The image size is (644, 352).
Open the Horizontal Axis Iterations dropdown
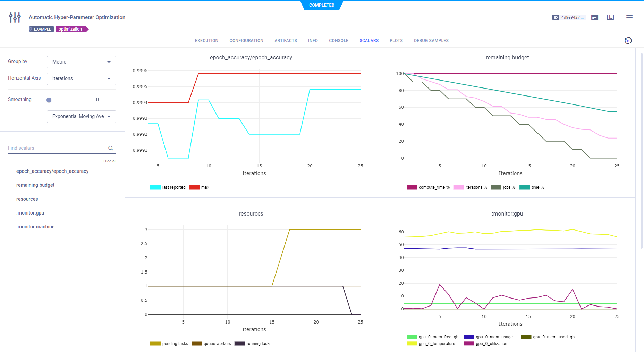coord(81,79)
